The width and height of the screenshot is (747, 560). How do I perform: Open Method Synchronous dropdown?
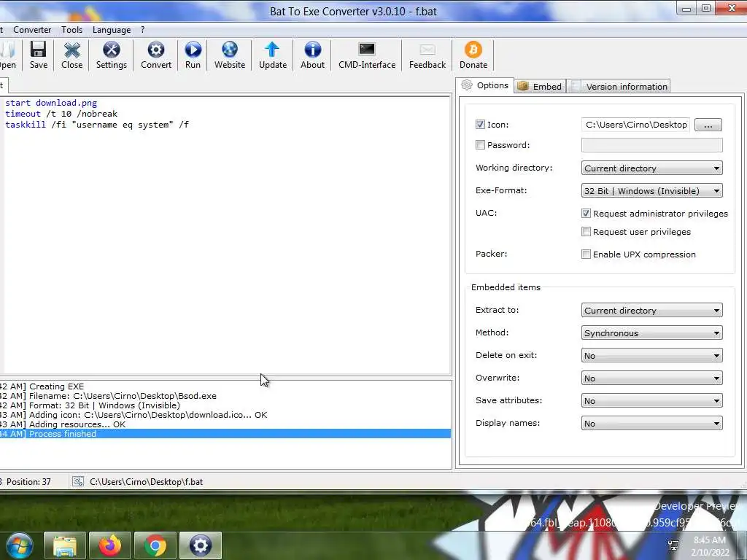point(651,332)
